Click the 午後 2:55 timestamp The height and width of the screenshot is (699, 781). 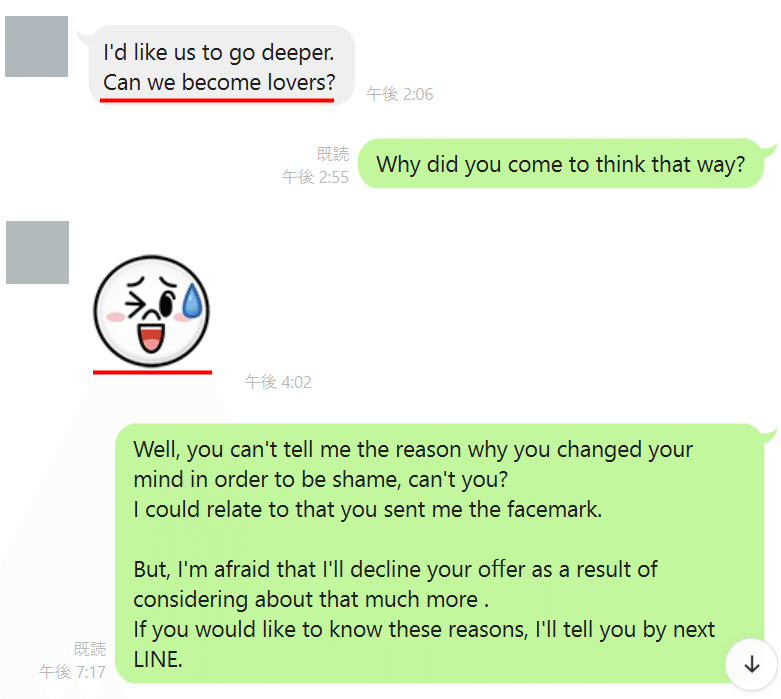click(315, 177)
